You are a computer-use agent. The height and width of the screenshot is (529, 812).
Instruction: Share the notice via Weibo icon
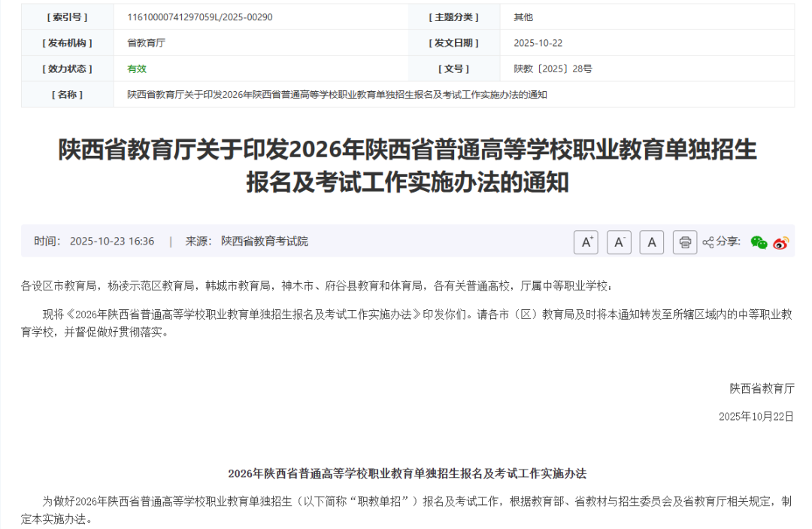pyautogui.click(x=781, y=242)
